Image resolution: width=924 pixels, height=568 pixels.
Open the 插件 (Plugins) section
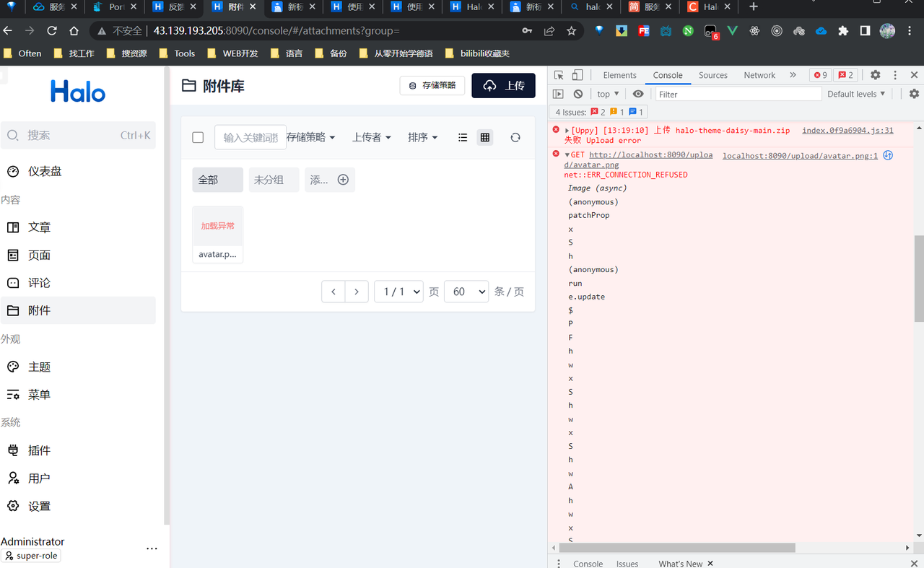[x=38, y=450]
